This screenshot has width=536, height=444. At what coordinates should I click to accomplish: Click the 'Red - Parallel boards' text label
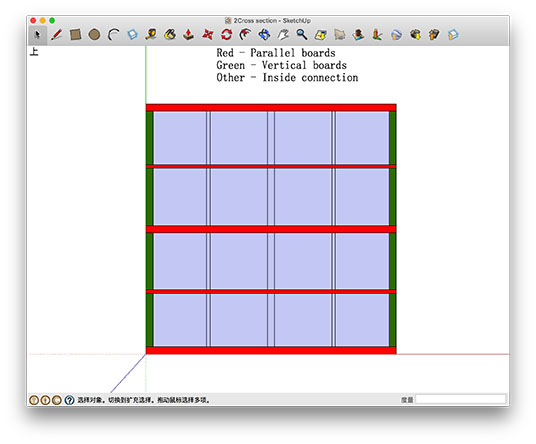tap(276, 53)
